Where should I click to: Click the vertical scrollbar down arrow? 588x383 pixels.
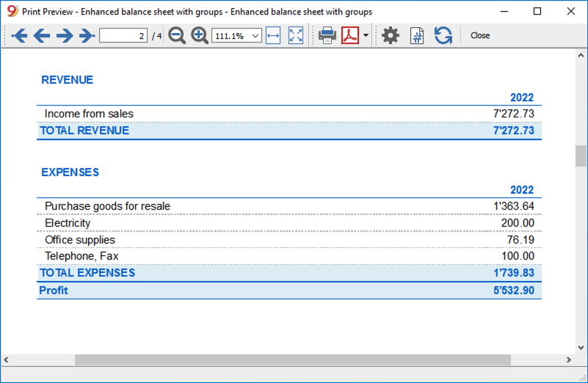click(x=581, y=347)
